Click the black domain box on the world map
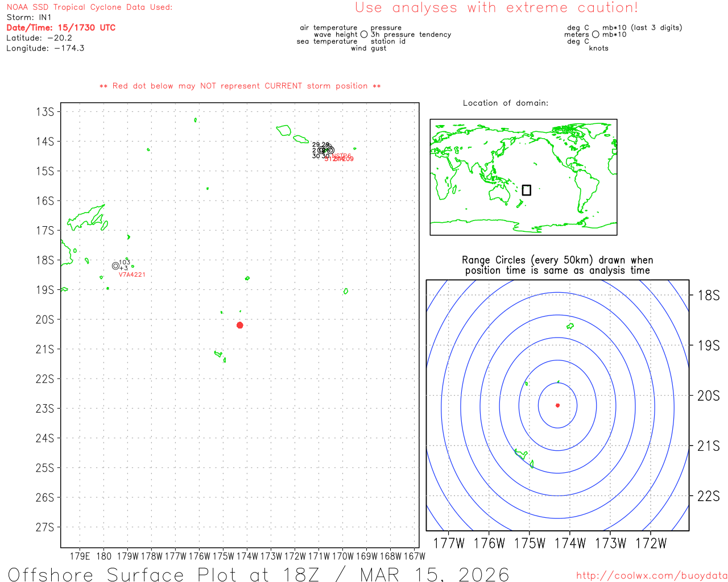Image resolution: width=728 pixels, height=582 pixels. 527,190
